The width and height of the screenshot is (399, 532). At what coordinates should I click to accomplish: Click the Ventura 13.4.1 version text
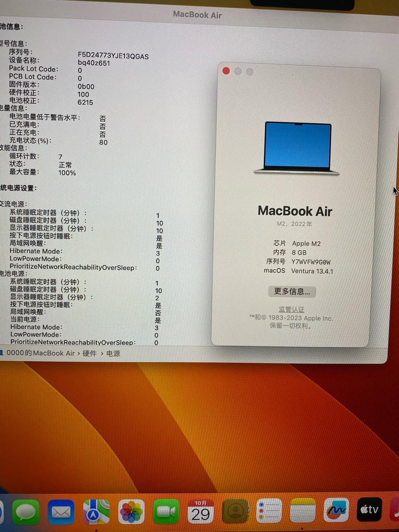(x=312, y=271)
